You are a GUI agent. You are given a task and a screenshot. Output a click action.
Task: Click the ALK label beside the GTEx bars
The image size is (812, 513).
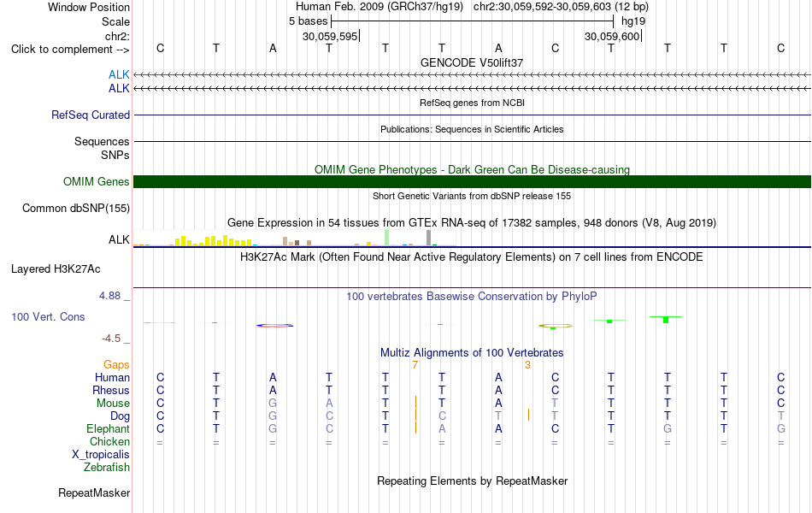click(x=119, y=240)
